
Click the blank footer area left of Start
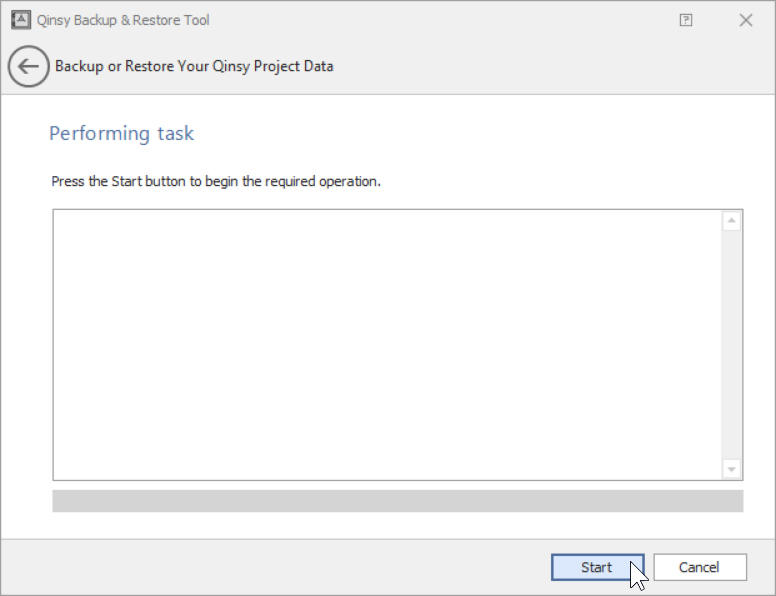tap(280, 567)
